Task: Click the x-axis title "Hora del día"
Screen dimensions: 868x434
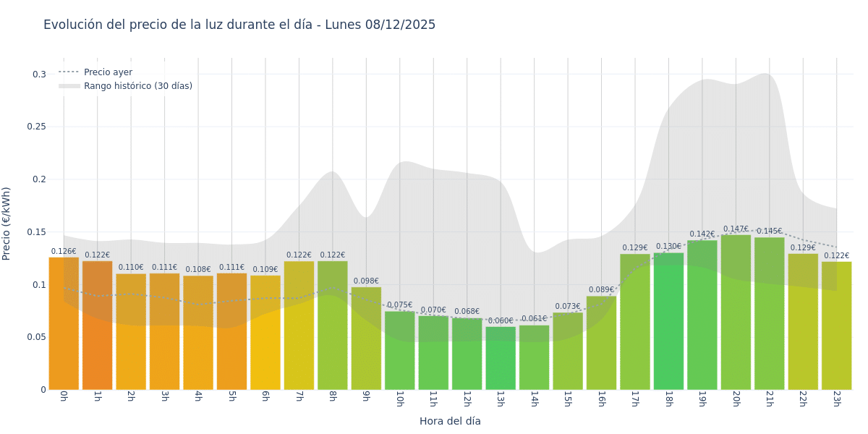Action: tap(450, 421)
